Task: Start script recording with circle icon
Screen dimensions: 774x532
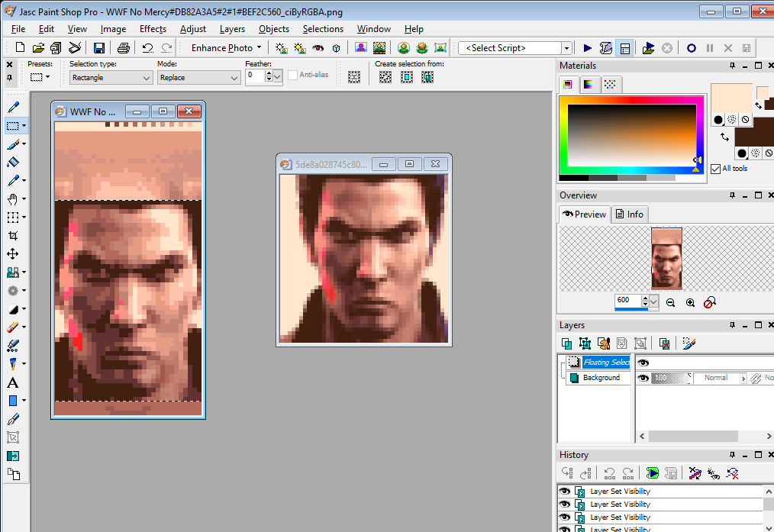Action: (691, 48)
